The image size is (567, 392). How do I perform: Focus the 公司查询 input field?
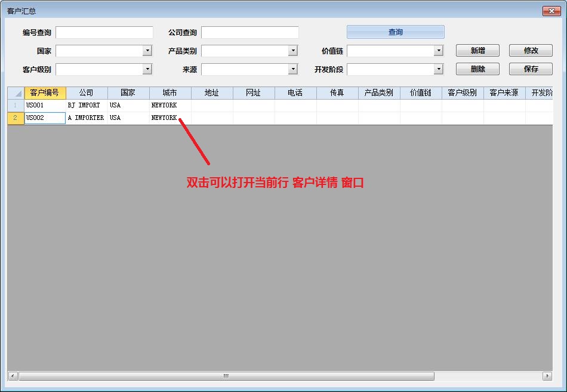250,33
